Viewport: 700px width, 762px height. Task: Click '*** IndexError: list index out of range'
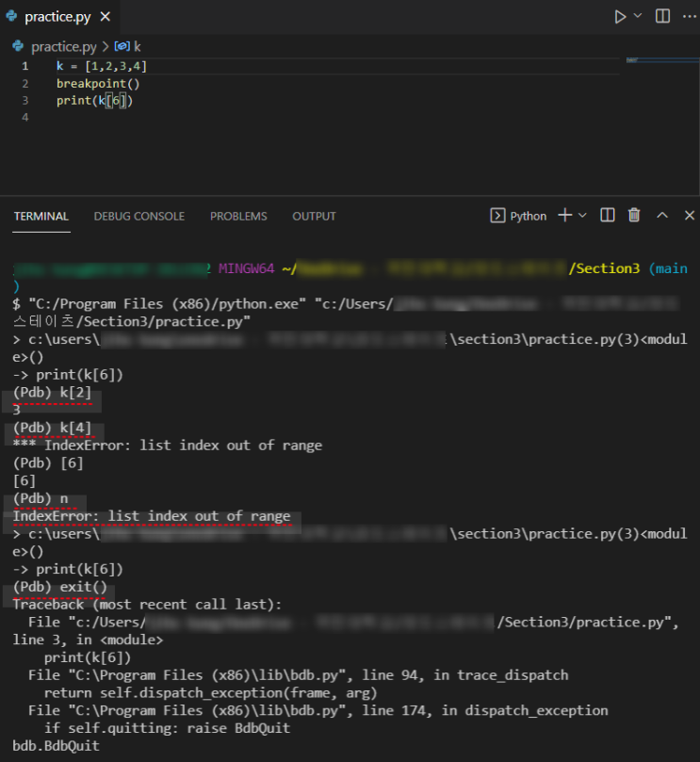pos(167,446)
